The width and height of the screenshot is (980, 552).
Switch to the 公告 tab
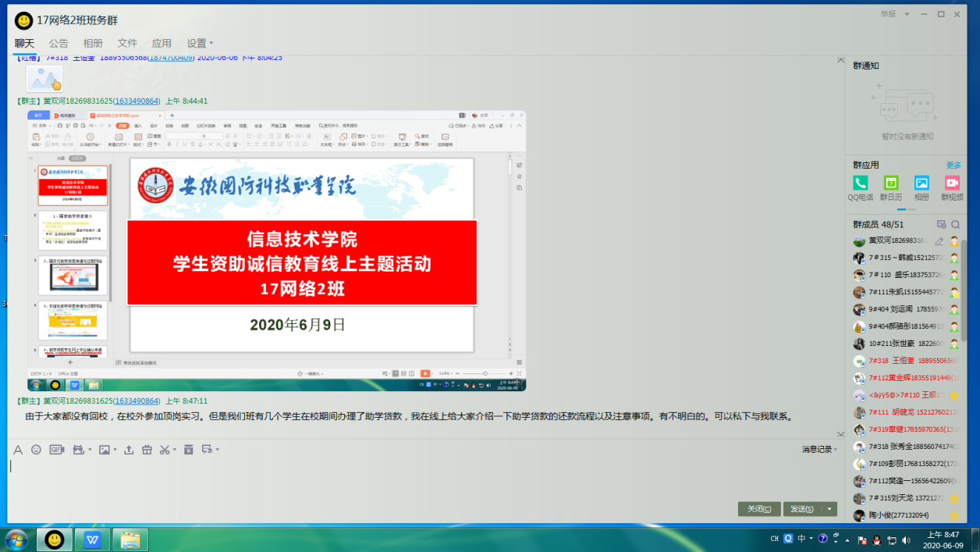click(59, 43)
